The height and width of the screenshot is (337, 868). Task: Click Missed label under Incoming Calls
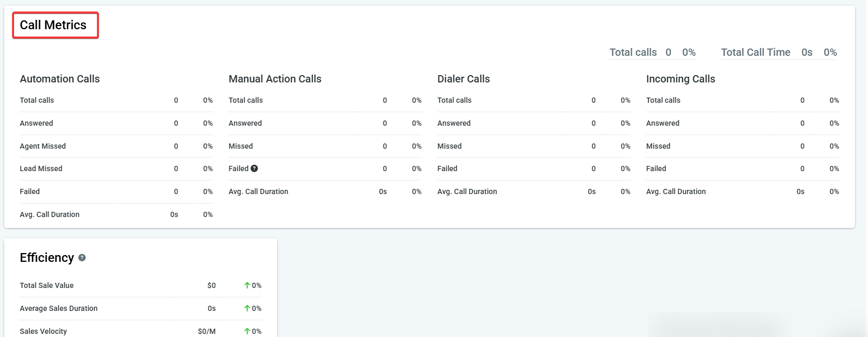pos(658,146)
